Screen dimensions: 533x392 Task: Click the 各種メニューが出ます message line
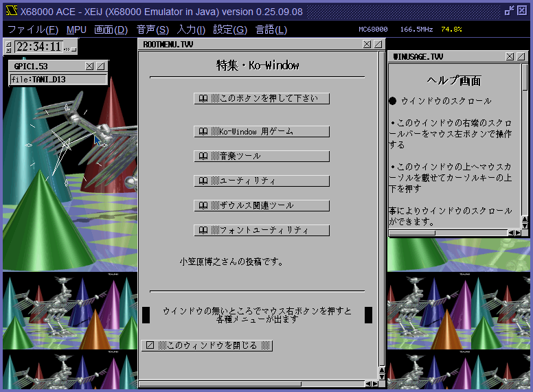tap(257, 319)
